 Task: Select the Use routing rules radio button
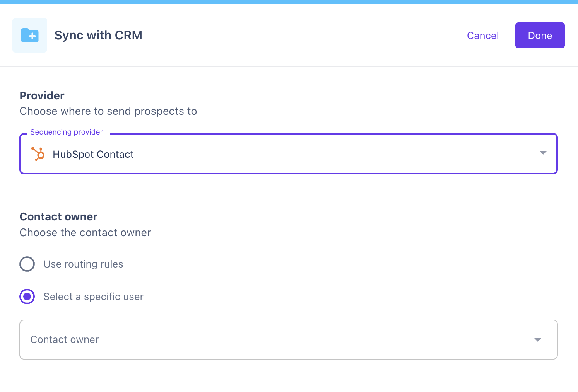27,264
